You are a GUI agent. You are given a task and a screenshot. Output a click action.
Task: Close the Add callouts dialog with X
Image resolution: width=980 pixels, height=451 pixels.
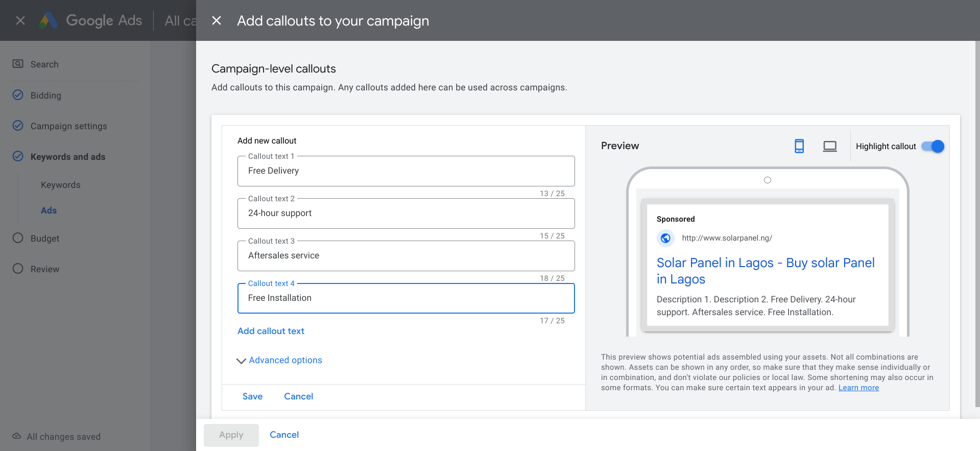217,20
